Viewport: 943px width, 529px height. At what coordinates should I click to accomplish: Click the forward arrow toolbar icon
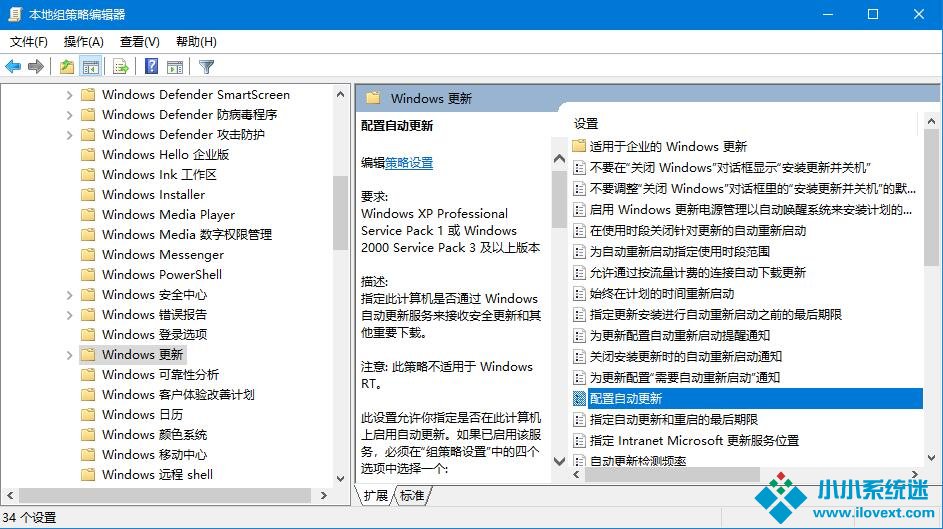coord(36,67)
